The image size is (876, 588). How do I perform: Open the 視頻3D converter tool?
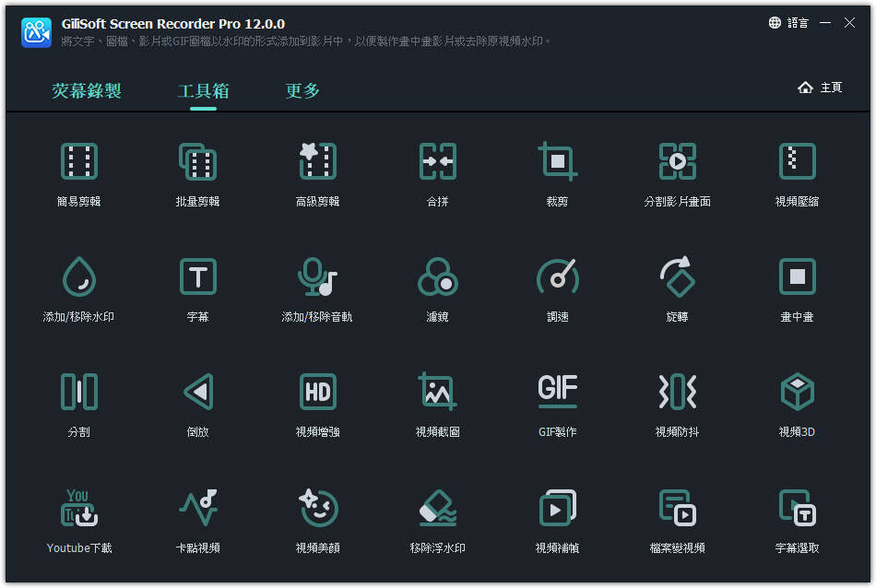pyautogui.click(x=797, y=393)
